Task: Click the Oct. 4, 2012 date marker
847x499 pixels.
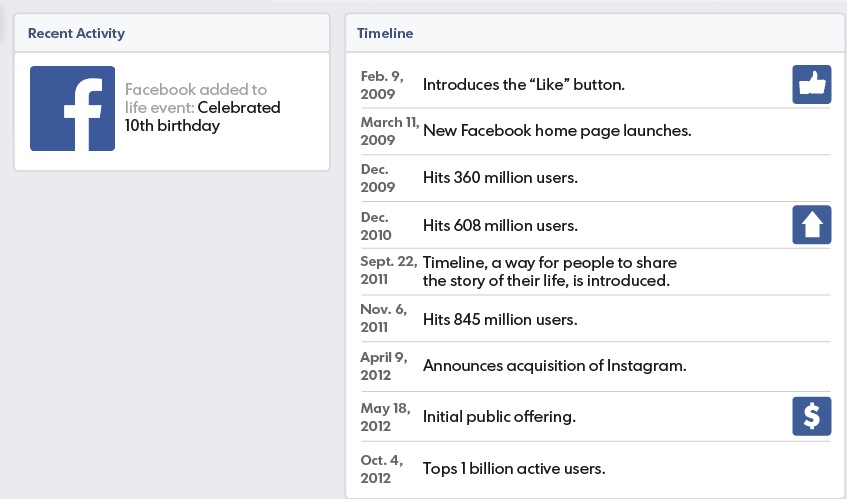Action: click(x=381, y=469)
